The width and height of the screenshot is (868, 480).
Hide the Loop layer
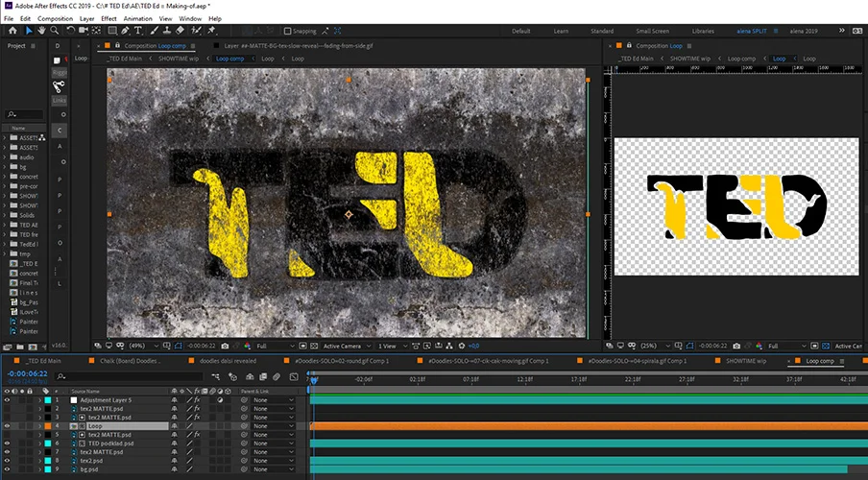[7, 425]
